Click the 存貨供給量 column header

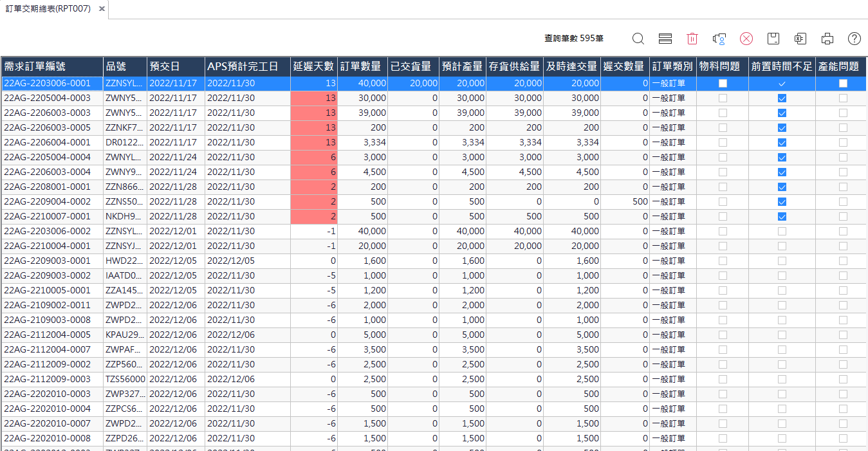(515, 66)
